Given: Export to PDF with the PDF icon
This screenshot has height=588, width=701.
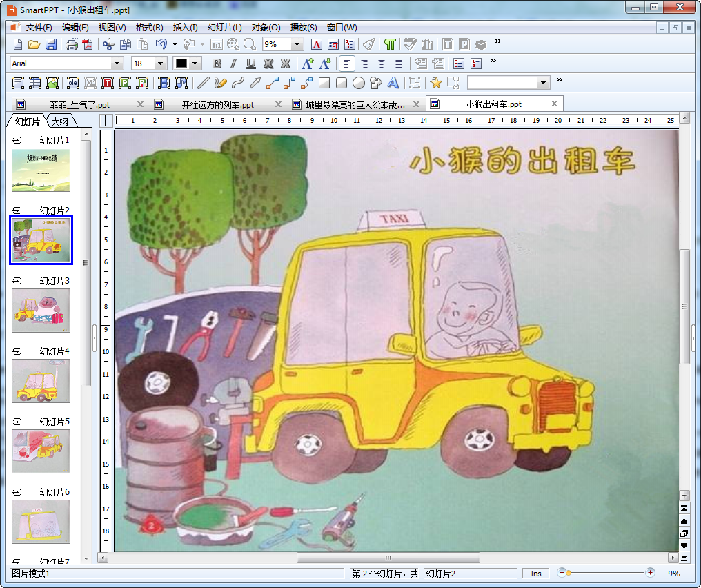Looking at the screenshot, I should [x=88, y=44].
